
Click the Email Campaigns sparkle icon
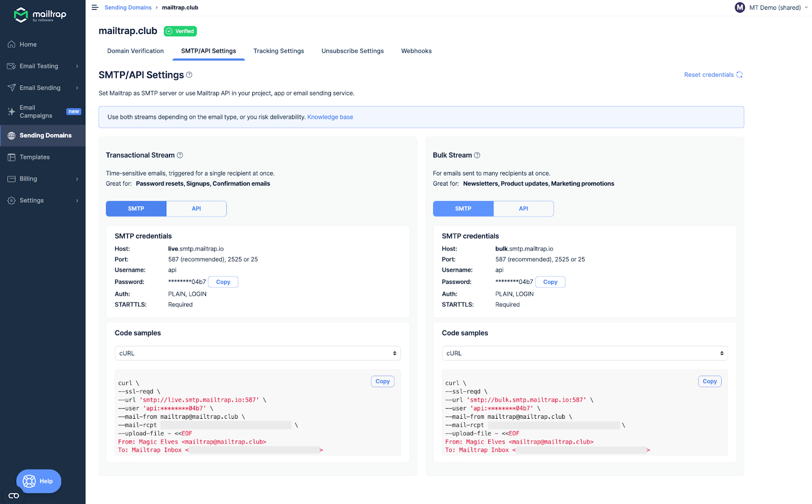tap(12, 112)
